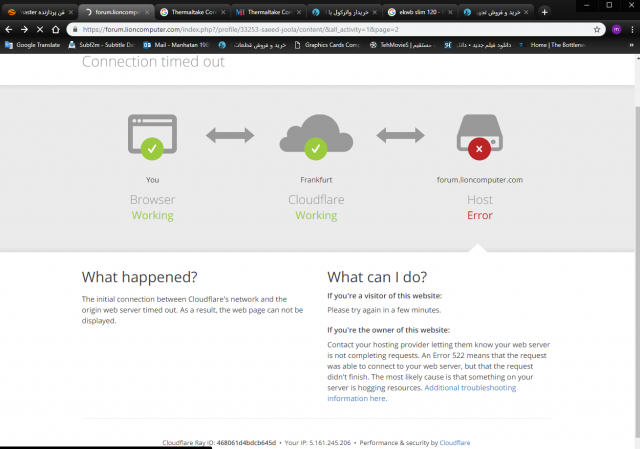Go back to the previous page

(9, 30)
